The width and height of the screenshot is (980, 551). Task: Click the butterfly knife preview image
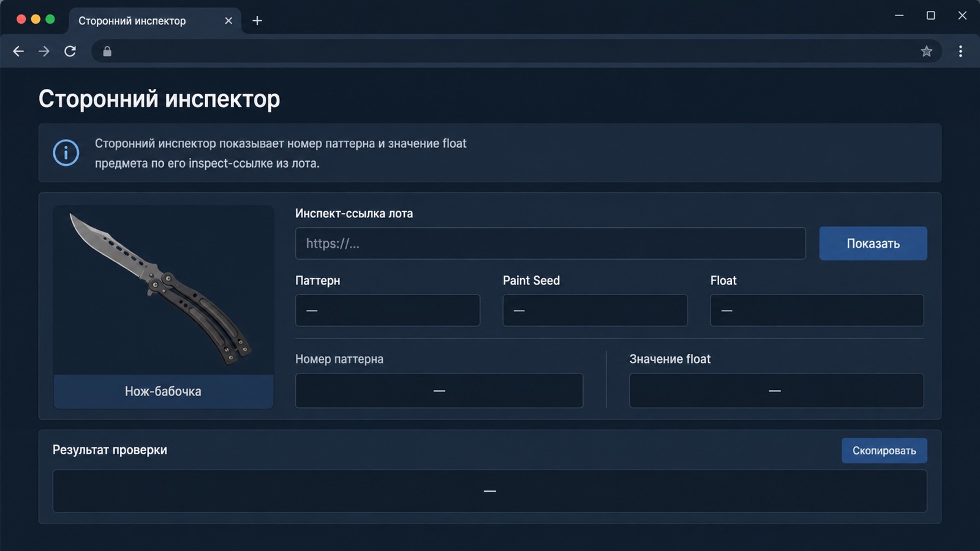(164, 290)
